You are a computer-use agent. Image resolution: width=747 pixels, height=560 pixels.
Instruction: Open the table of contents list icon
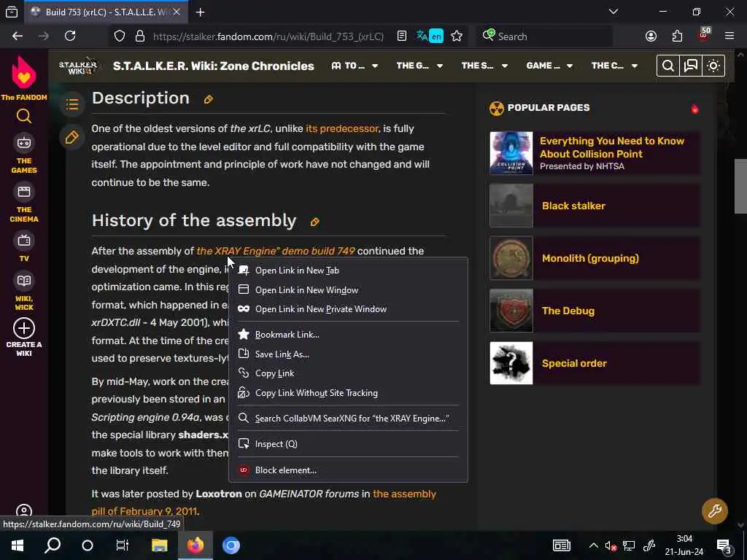(72, 104)
